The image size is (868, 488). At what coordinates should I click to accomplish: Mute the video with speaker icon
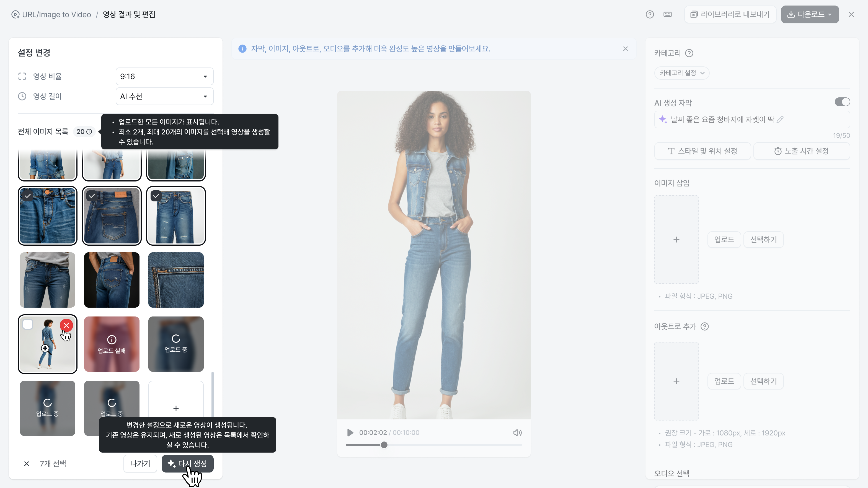[517, 432]
